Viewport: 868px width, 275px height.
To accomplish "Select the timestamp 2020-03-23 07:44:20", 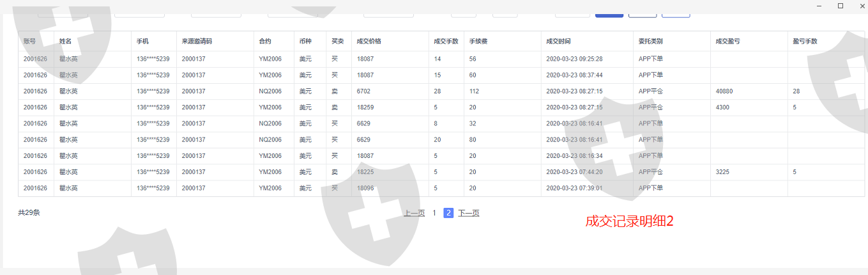I will 575,172.
